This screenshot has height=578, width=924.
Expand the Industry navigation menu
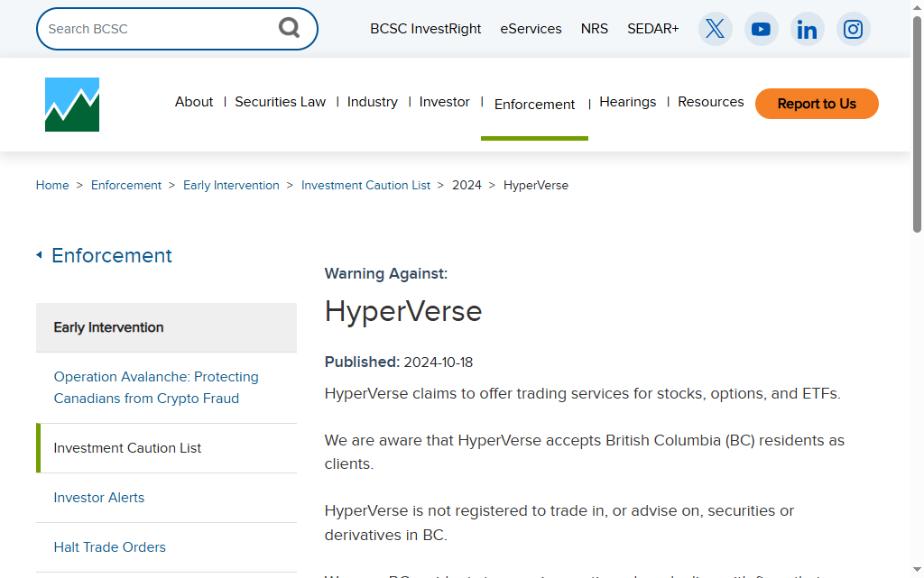pos(372,102)
